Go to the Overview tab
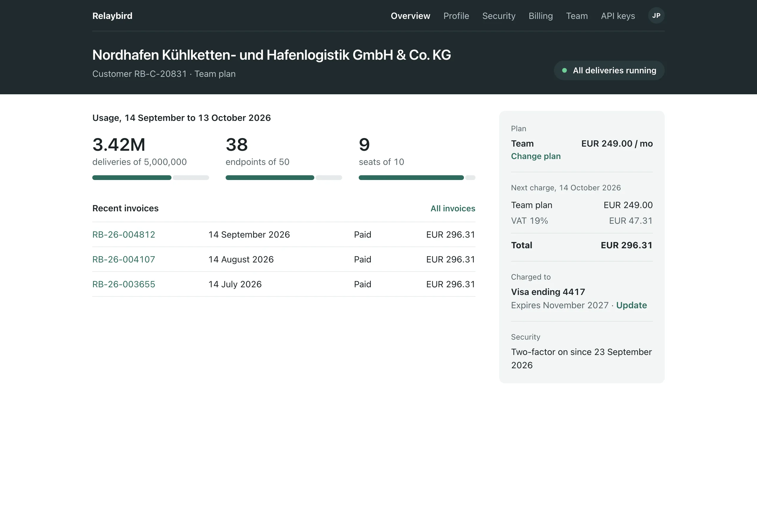 (x=410, y=16)
